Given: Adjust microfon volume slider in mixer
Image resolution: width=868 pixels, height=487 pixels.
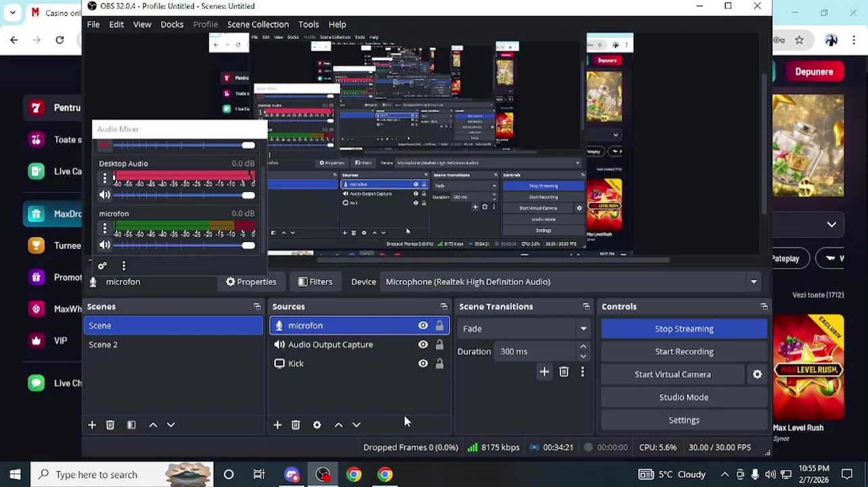Looking at the screenshot, I should coord(183,245).
